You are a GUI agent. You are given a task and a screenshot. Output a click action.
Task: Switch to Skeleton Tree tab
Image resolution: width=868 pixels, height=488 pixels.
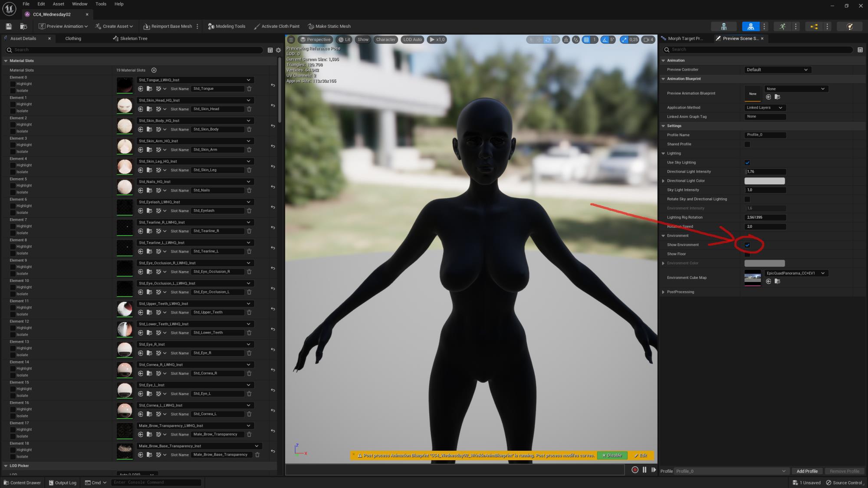click(130, 39)
